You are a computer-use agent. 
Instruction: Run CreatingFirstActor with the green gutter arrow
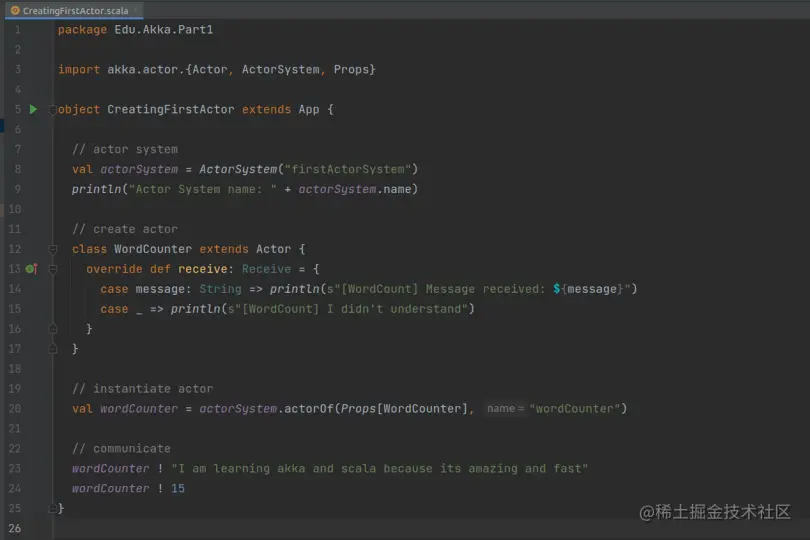tap(34, 109)
